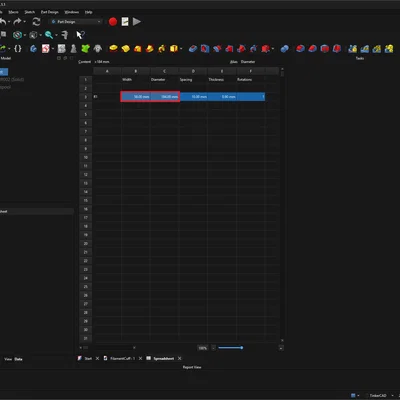Open the Windows menu
Image resolution: width=400 pixels, height=400 pixels.
[x=72, y=12]
